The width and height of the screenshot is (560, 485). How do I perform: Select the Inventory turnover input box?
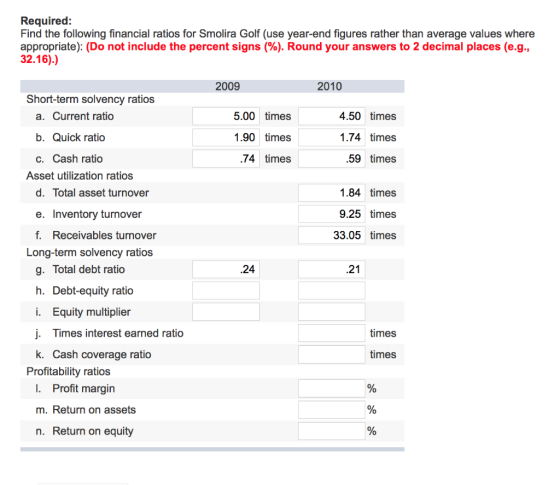332,214
